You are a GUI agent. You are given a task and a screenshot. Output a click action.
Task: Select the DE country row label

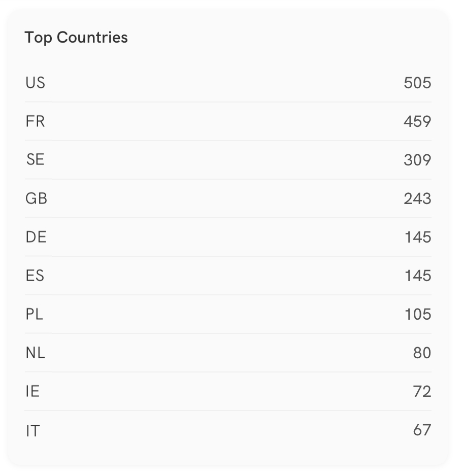pos(36,237)
